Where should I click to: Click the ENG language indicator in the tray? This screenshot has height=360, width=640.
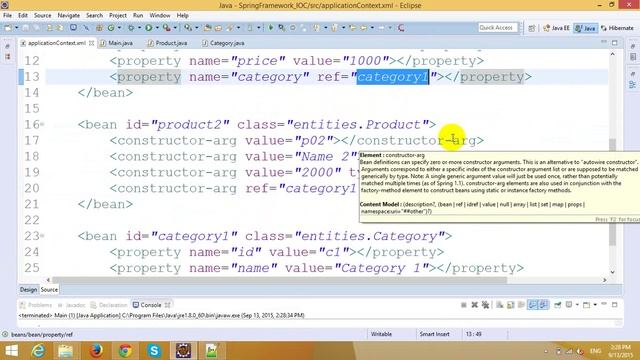click(x=595, y=351)
